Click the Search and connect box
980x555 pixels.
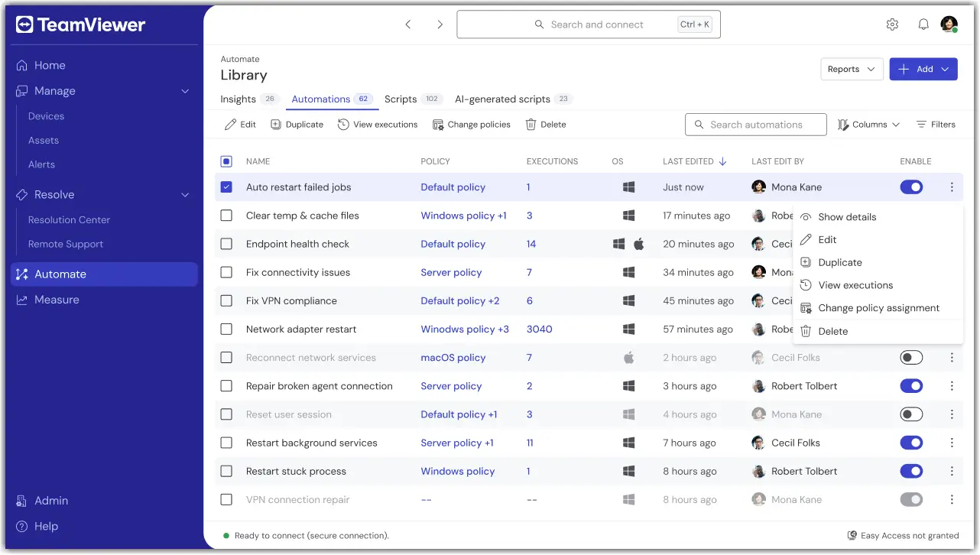pyautogui.click(x=589, y=24)
